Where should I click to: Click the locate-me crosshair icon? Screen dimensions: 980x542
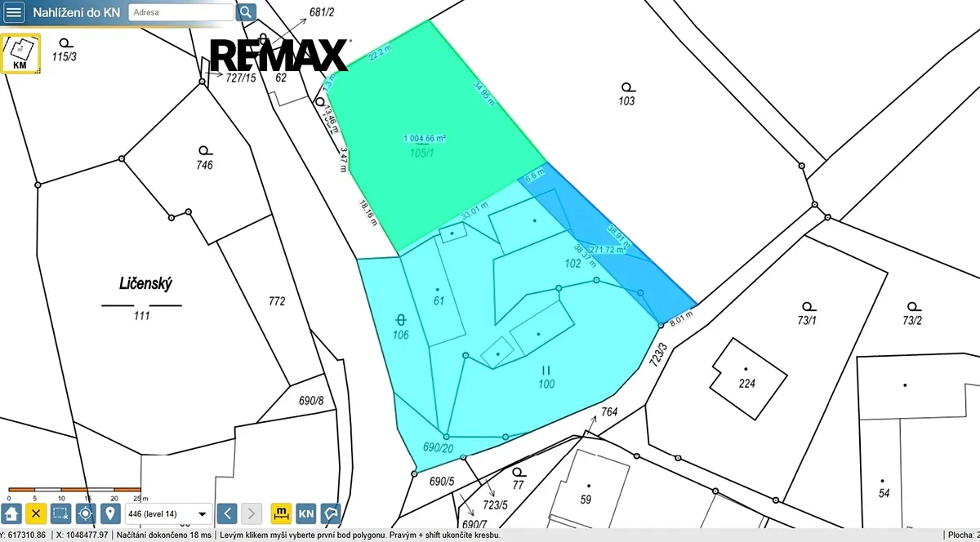click(x=85, y=513)
